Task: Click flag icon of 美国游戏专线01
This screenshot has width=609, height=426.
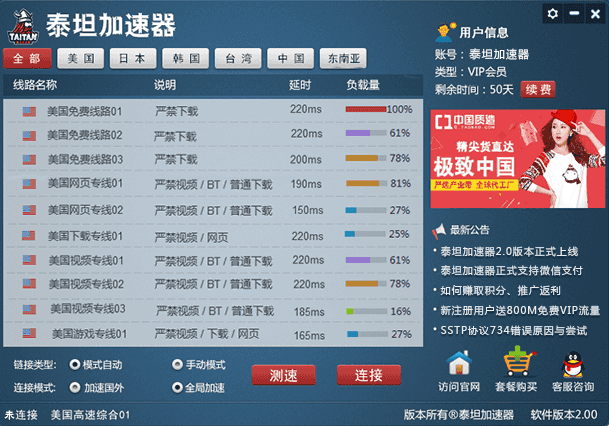Action: pos(29,333)
